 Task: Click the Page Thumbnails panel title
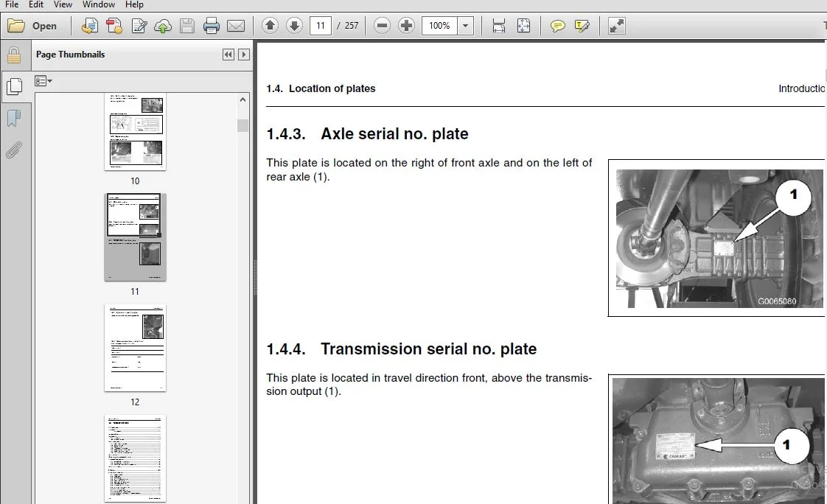[70, 55]
